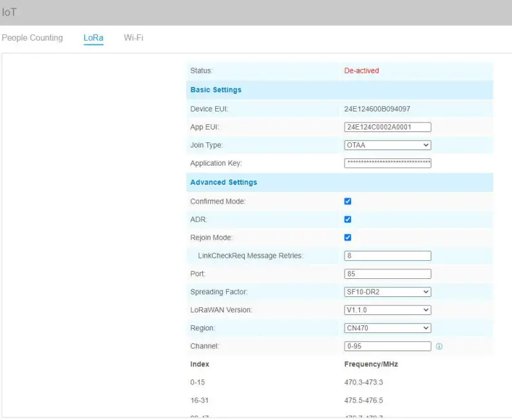Expand the Spreading Factor dropdown
The image size is (512, 420).
(388, 292)
